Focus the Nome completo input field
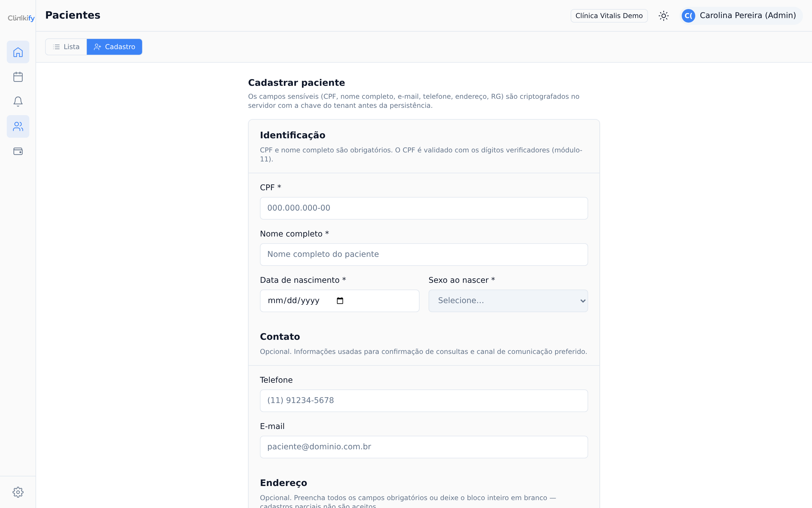This screenshot has height=508, width=812. pyautogui.click(x=424, y=255)
